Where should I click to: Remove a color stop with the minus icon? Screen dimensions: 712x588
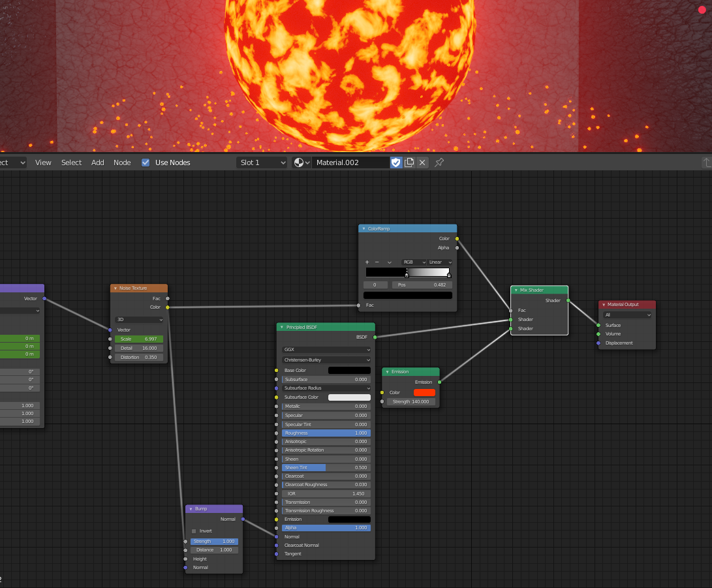coord(377,262)
